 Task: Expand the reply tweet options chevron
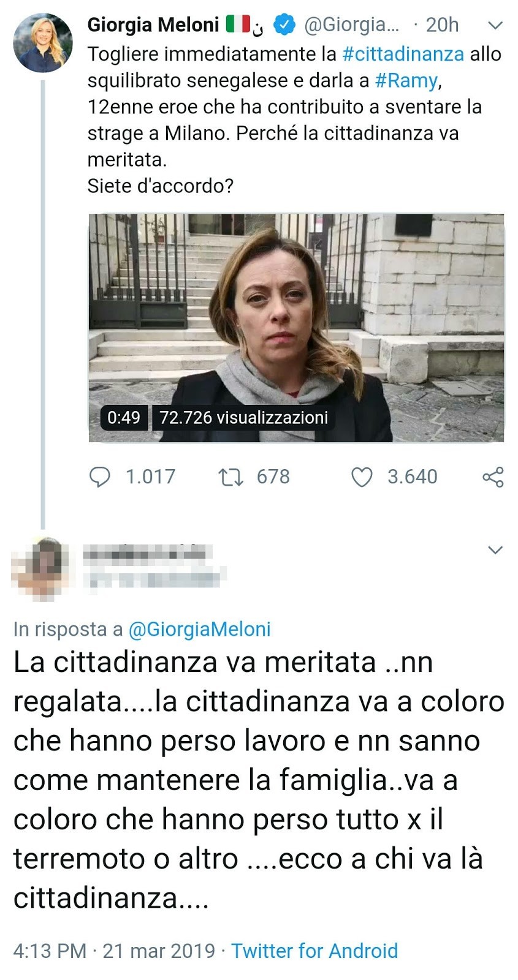coord(495,549)
